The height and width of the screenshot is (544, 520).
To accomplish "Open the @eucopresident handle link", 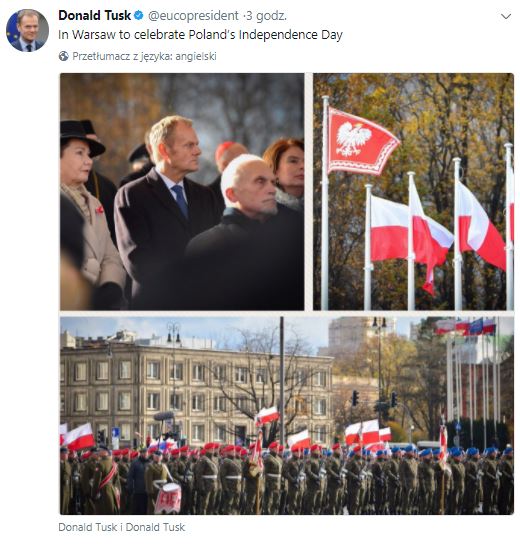I will click(193, 16).
